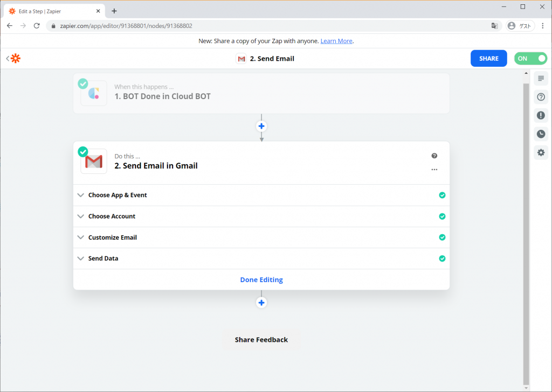Expand the Choose Account section

tap(261, 216)
